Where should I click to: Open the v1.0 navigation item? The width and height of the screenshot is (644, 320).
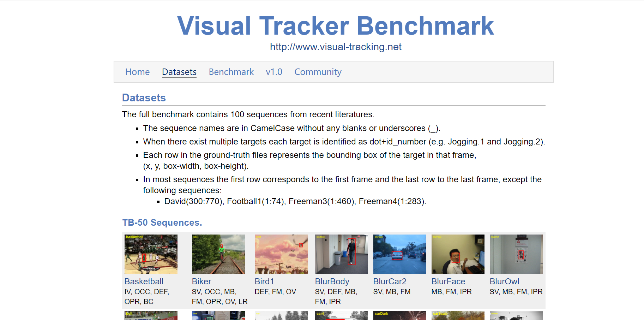click(274, 72)
